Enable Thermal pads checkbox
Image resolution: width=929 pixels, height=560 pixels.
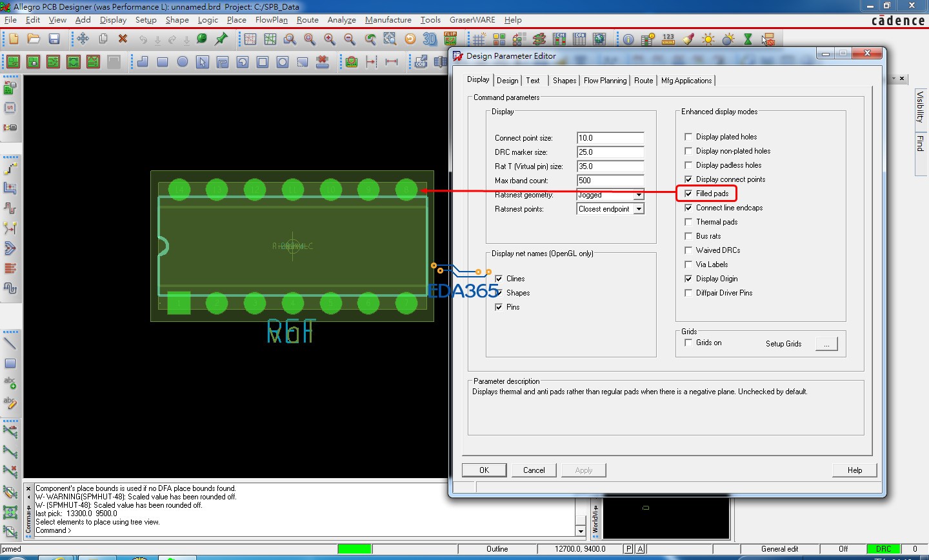pyautogui.click(x=688, y=222)
